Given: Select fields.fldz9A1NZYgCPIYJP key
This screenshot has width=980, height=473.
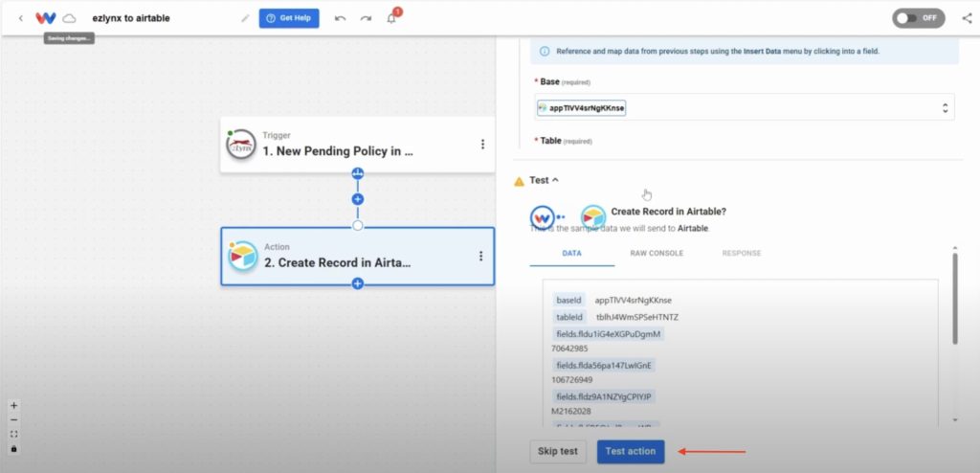Looking at the screenshot, I should coord(604,396).
